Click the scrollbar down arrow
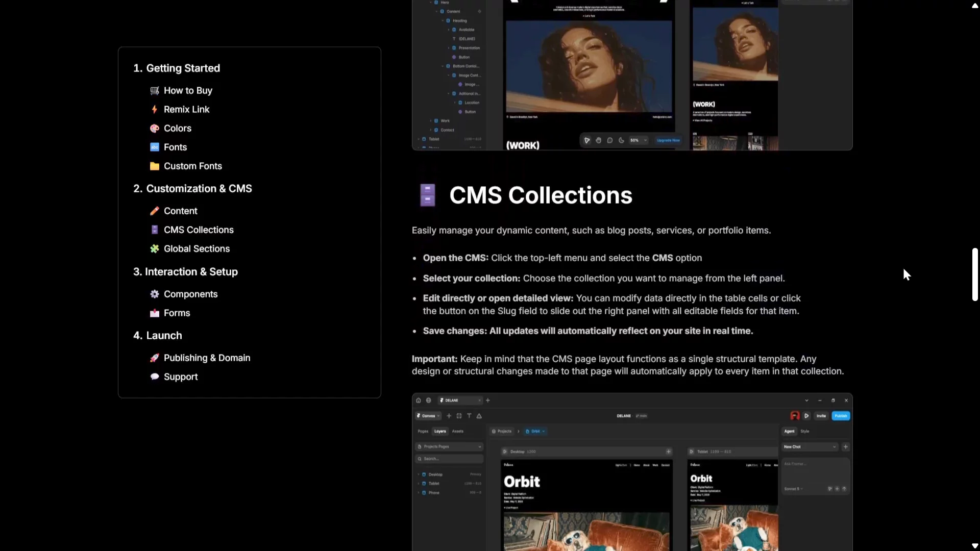The image size is (980, 551). pos(975,546)
